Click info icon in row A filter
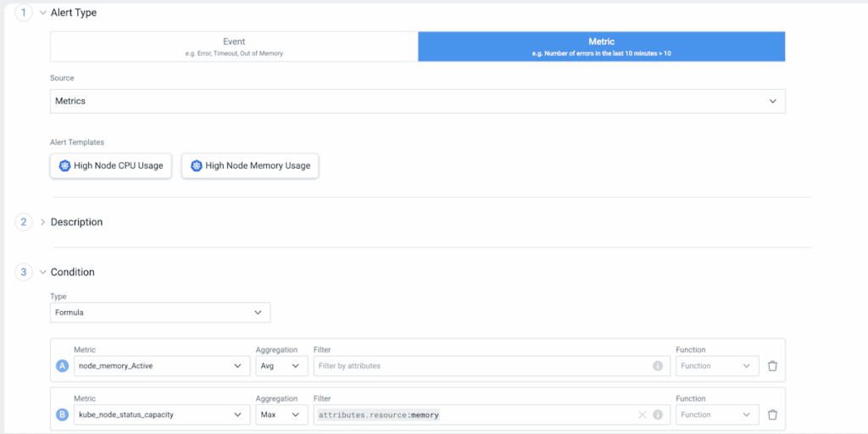This screenshot has width=868, height=434. [x=658, y=366]
